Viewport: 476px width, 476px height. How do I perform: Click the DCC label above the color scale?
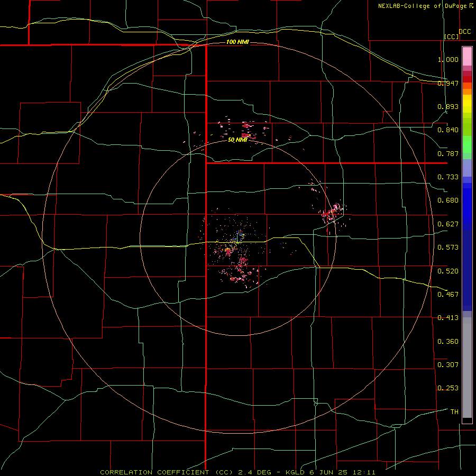point(464,32)
